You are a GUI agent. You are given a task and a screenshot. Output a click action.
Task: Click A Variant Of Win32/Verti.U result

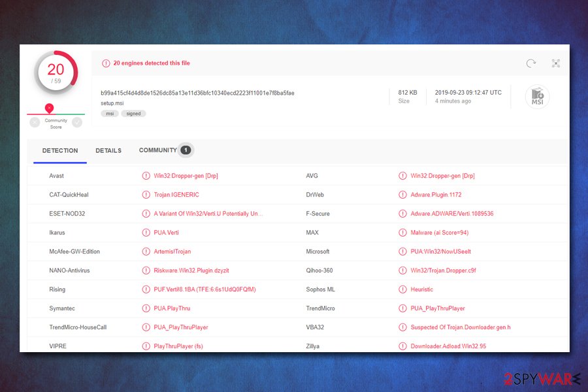(x=208, y=214)
